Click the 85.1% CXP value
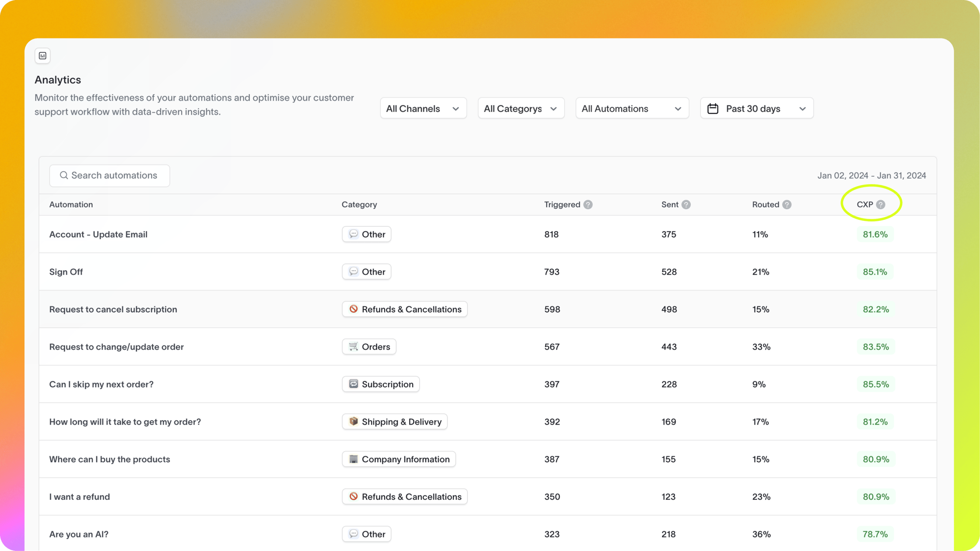Screen dimensions: 980x551 875,272
